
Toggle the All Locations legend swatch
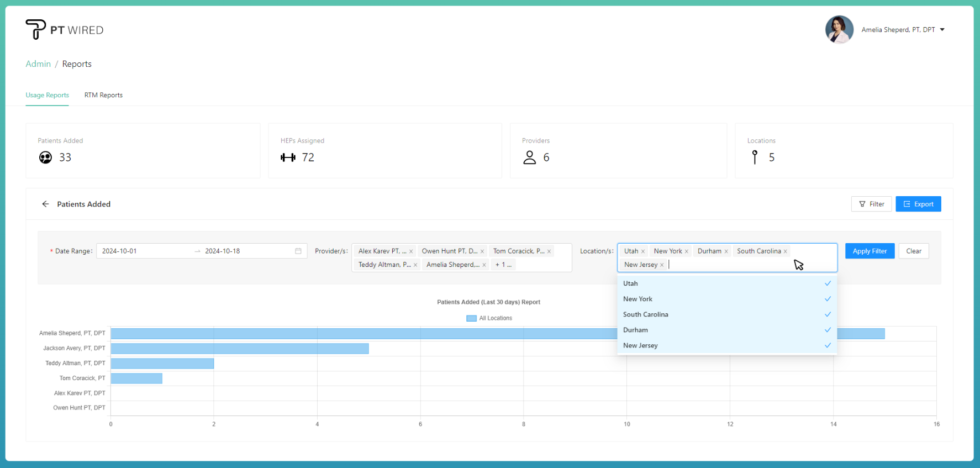pyautogui.click(x=471, y=318)
